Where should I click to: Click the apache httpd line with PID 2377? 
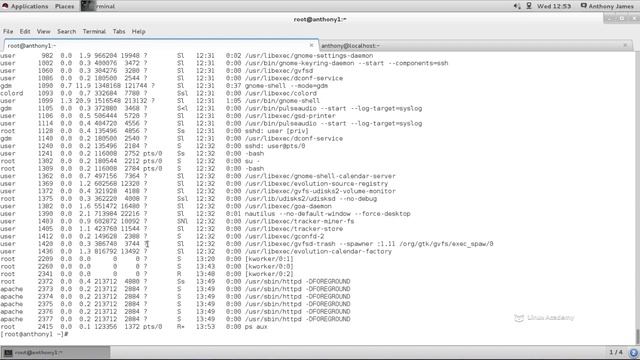coord(176,319)
